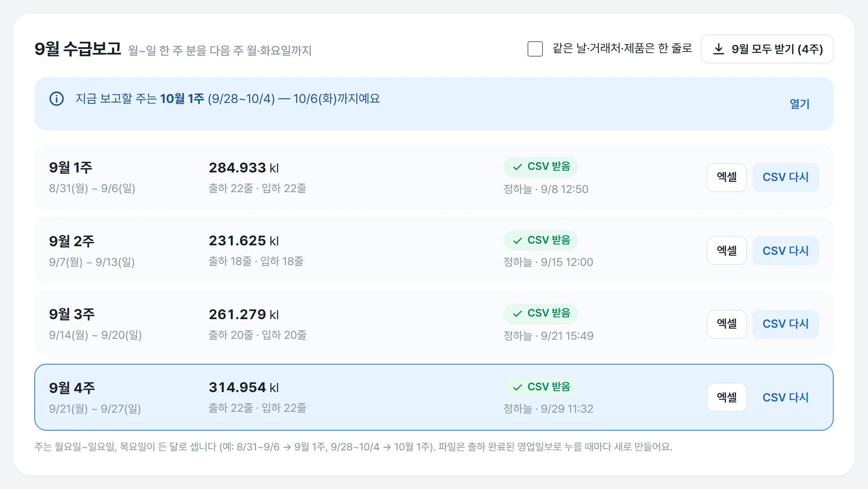Click the 314.954 kl volume value

tap(244, 387)
